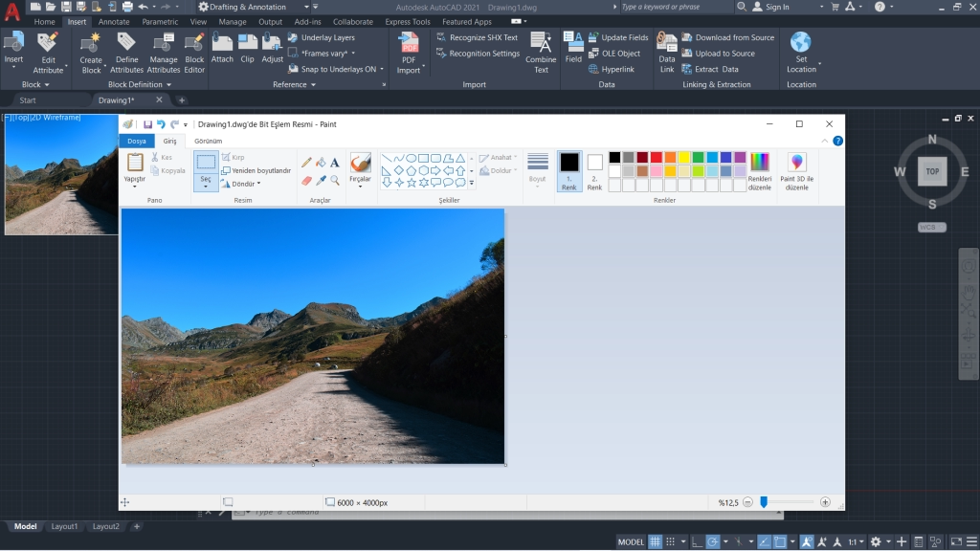Select the red color swatch in Paint

tap(656, 158)
